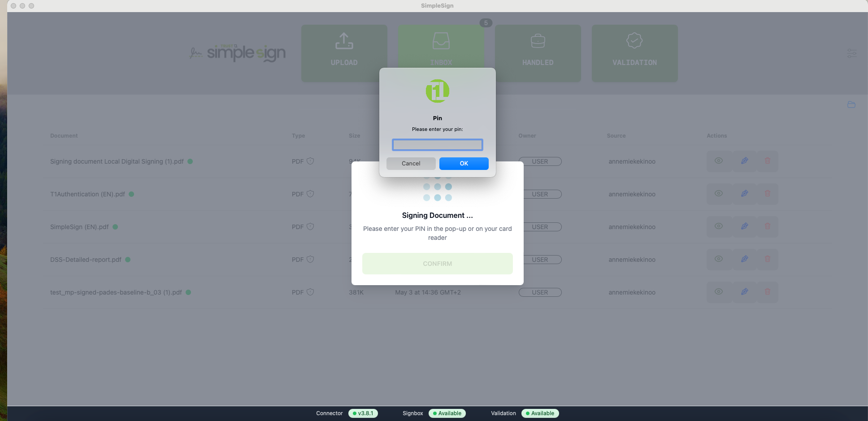Image resolution: width=868 pixels, height=421 pixels.
Task: Click USER owner badge for DSS-Detailed-report.pdf
Action: [540, 260]
